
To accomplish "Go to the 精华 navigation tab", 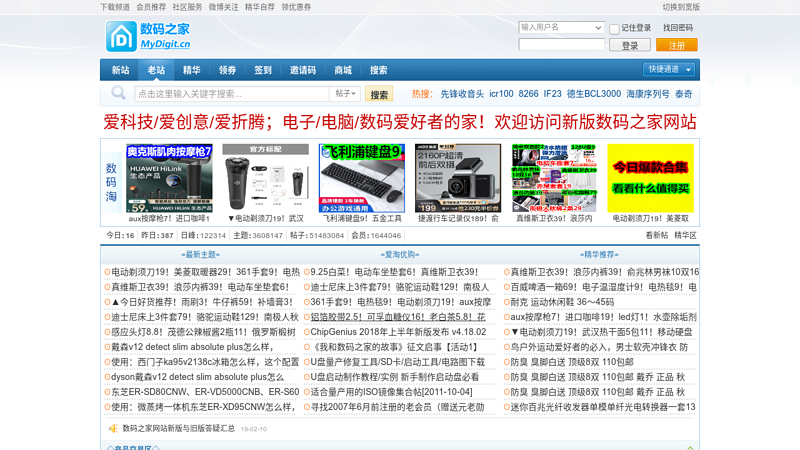I will (191, 70).
